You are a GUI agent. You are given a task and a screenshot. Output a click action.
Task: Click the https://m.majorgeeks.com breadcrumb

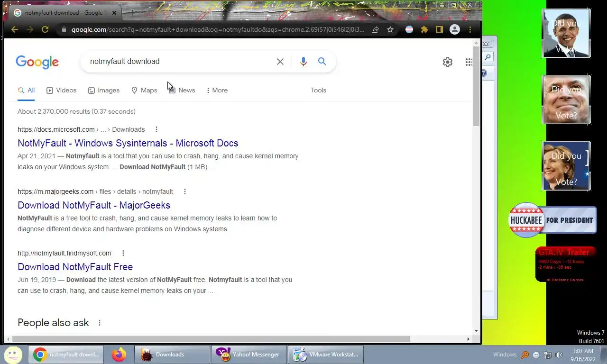pos(55,191)
